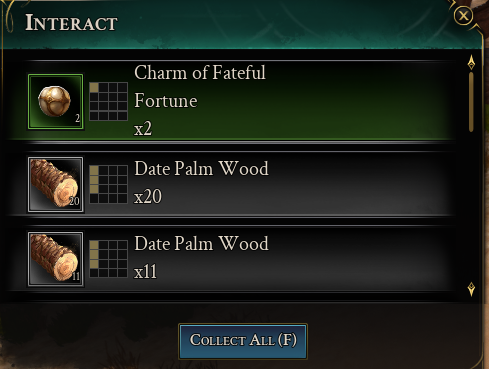Click the x2 quantity under Charm
489x369 pixels.
coord(143,129)
